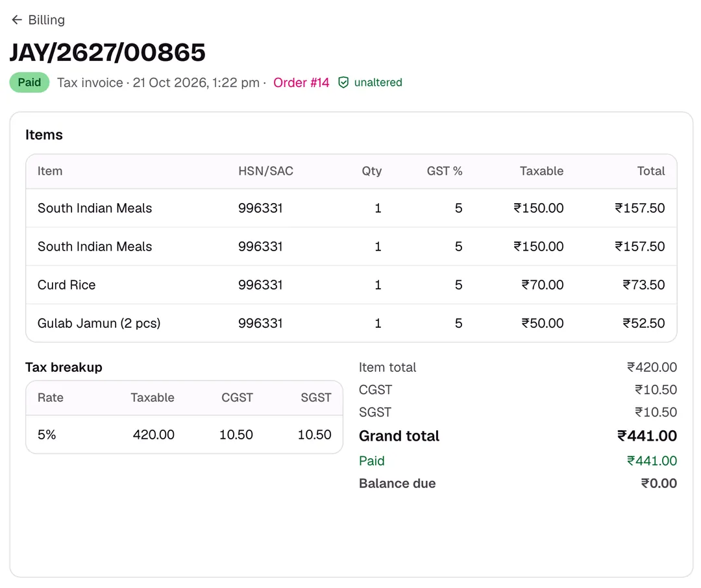Click the Items section heading
701x588 pixels.
44,134
